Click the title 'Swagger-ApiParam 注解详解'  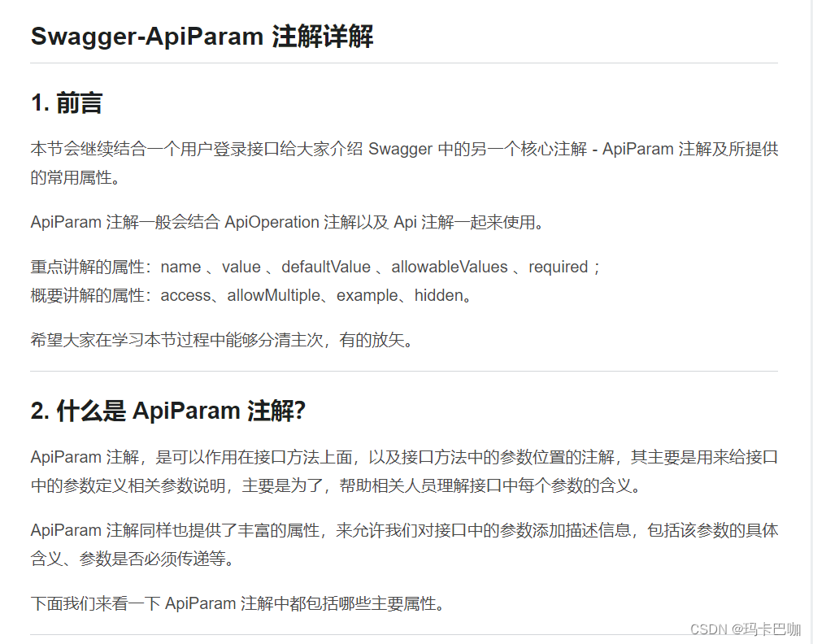click(202, 37)
